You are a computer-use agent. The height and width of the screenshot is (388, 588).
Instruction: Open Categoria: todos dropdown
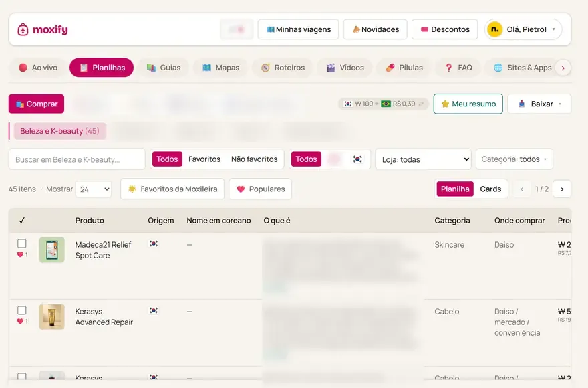(x=514, y=159)
